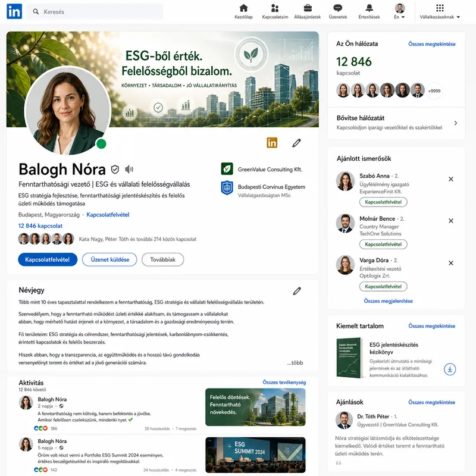The image size is (476, 476).
Task: Click Üzenet küldése button
Action: tap(109, 259)
